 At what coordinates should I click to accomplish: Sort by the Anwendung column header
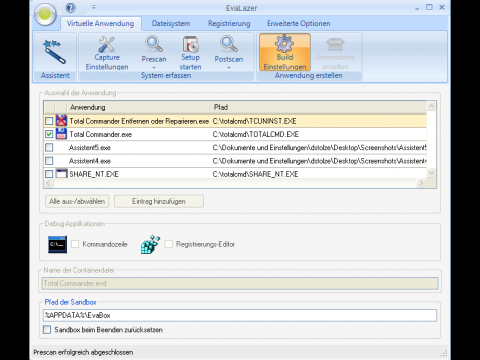click(139, 107)
